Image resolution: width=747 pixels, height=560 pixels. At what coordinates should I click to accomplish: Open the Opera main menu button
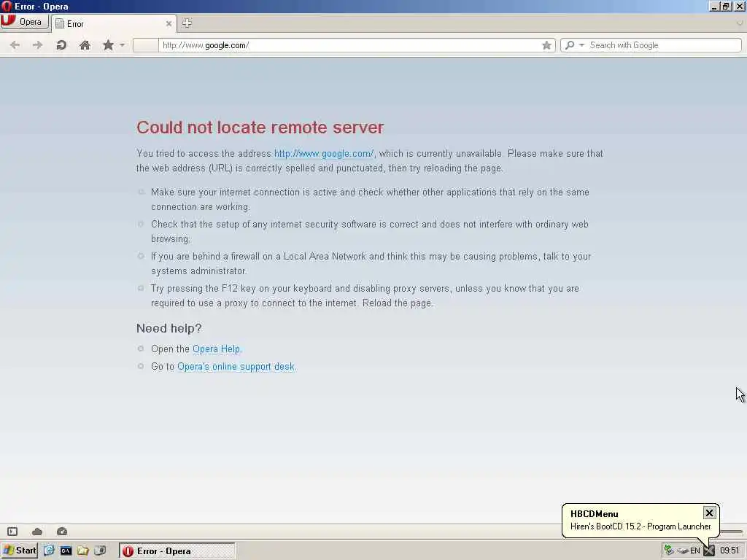coord(24,22)
